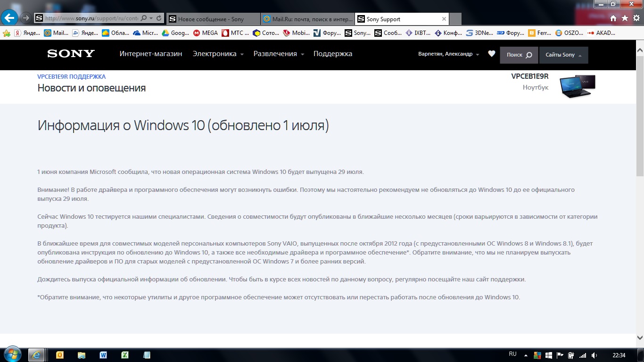Open Excel from the taskbar
This screenshot has height=362, width=644.
tap(125, 355)
